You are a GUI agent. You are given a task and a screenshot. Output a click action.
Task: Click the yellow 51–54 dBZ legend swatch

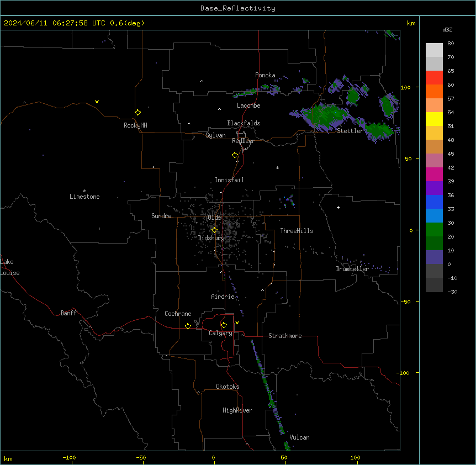click(x=434, y=119)
